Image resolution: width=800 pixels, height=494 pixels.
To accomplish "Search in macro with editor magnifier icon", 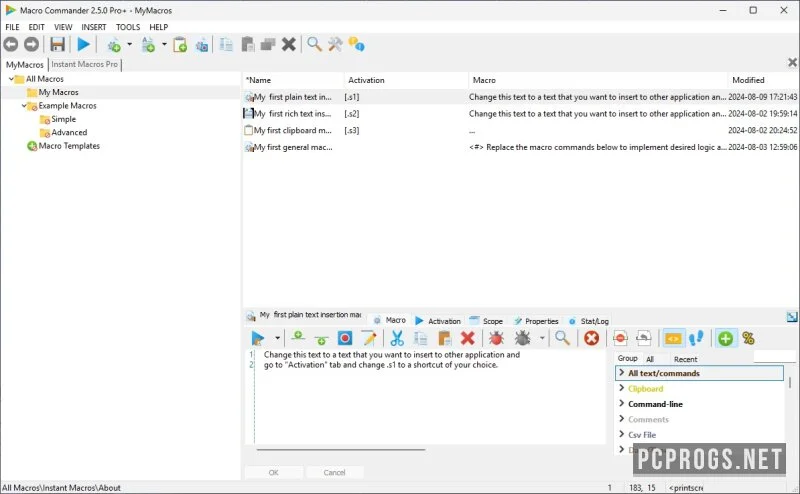I will 562,338.
